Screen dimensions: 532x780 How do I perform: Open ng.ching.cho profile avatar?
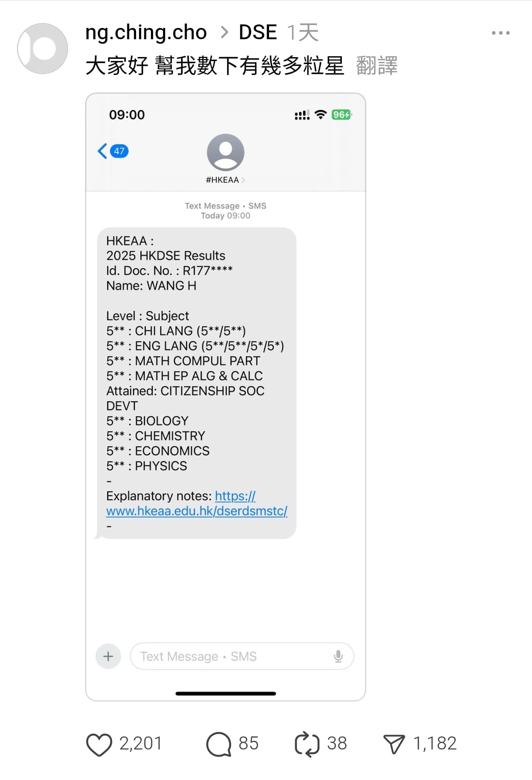(x=42, y=48)
